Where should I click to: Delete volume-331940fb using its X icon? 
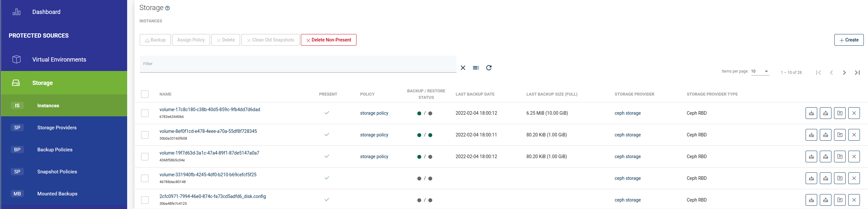[x=854, y=178]
